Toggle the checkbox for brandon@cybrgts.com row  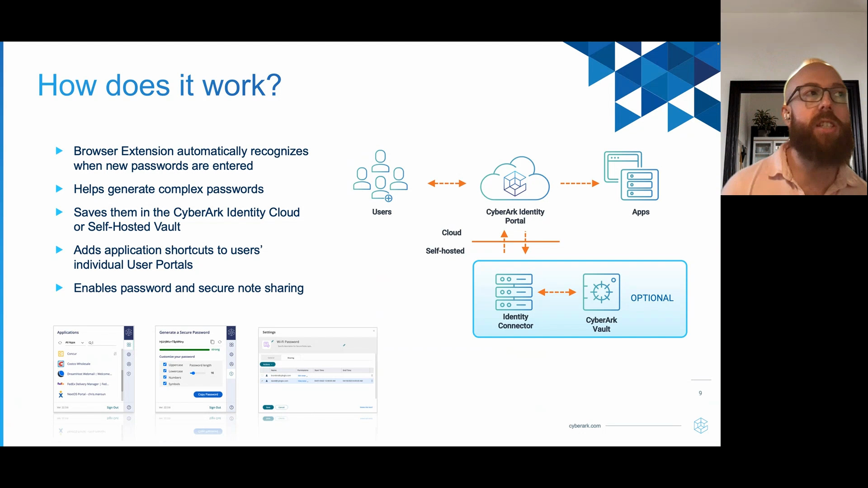click(x=262, y=375)
